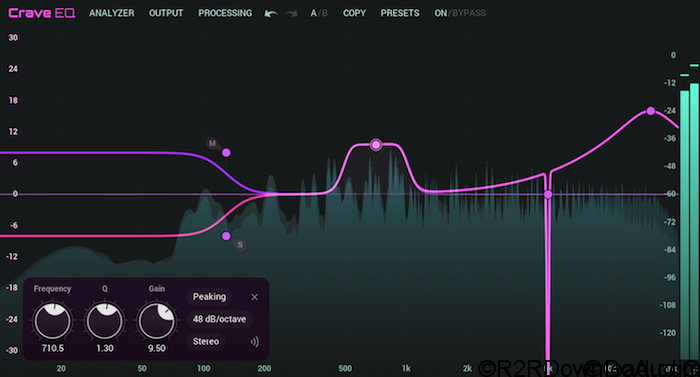The height and width of the screenshot is (377, 700).
Task: Open the Stereo channel mode dropdown
Action: click(x=206, y=341)
